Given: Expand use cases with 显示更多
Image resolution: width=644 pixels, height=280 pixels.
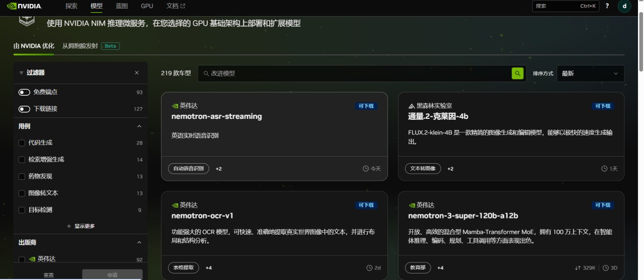Looking at the screenshot, I should [x=80, y=226].
